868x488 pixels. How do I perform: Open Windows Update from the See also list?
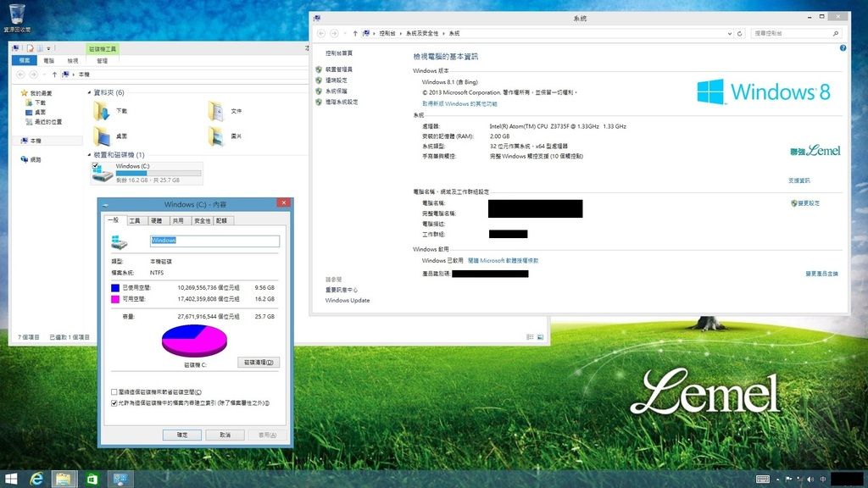point(347,301)
